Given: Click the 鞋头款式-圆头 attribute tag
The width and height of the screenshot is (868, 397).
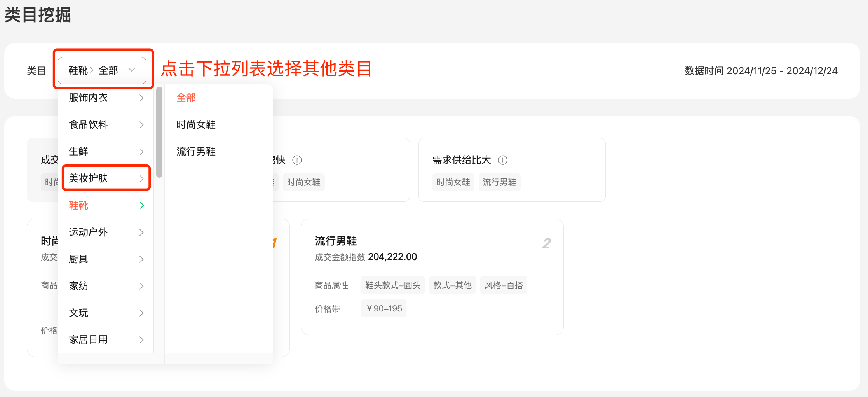Looking at the screenshot, I should pos(392,285).
